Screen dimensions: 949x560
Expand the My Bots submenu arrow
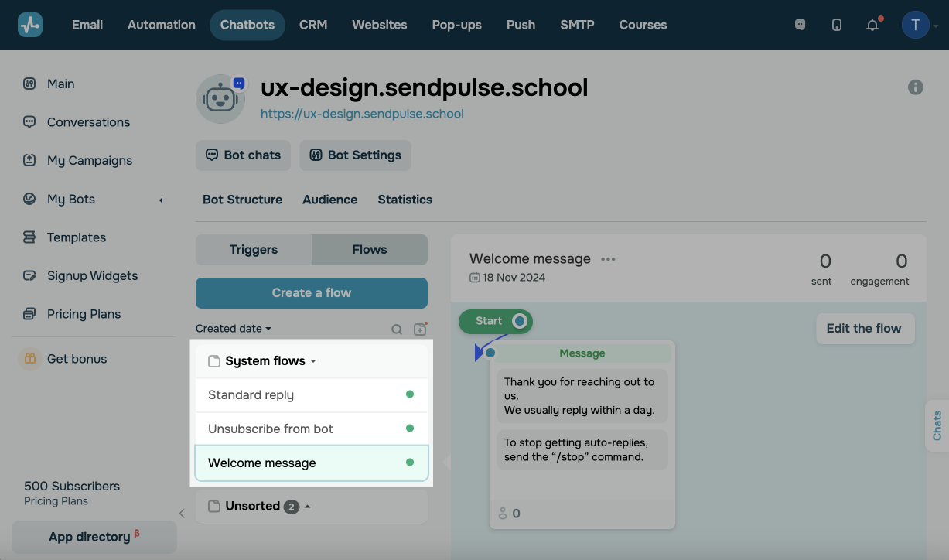161,200
